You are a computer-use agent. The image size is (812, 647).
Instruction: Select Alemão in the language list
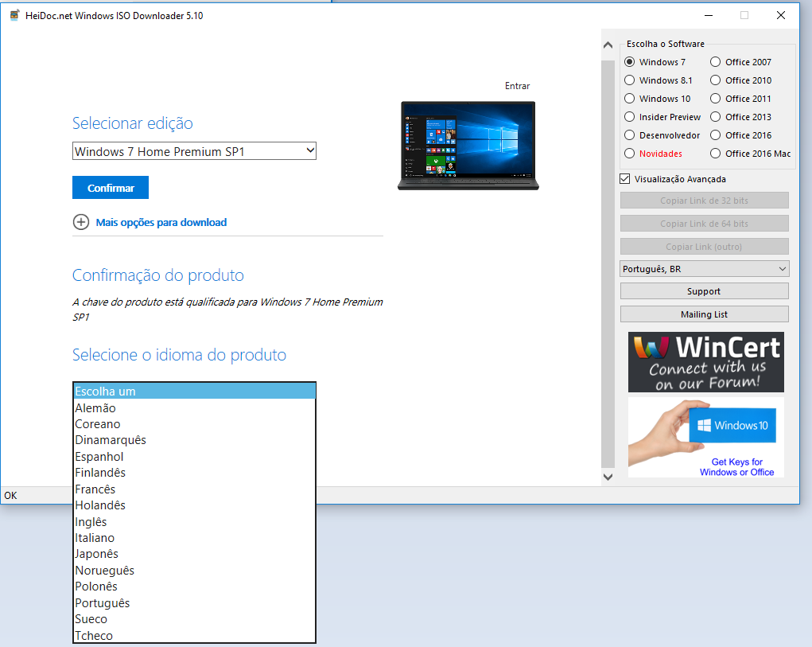click(194, 407)
